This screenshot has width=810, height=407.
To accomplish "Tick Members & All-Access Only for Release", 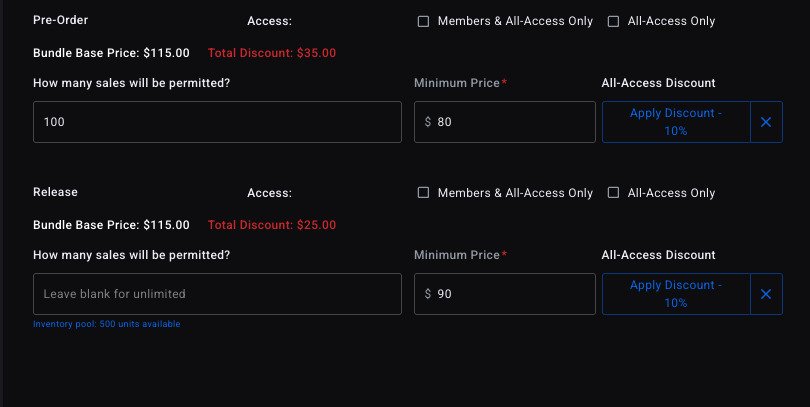I will 423,193.
